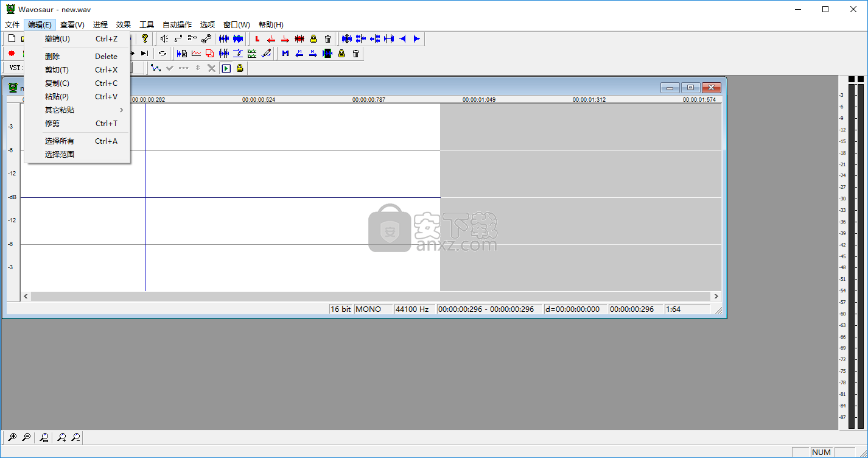Click the NUM indicator in status bar

click(x=821, y=452)
